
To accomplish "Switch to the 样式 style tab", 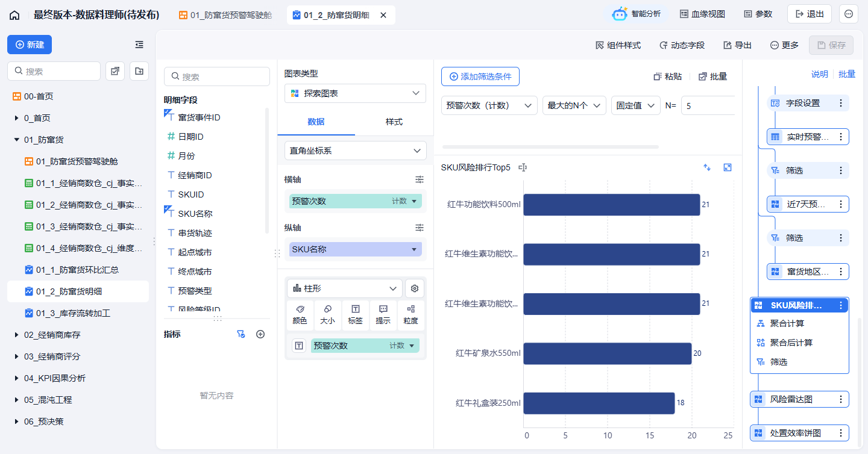I will 394,122.
